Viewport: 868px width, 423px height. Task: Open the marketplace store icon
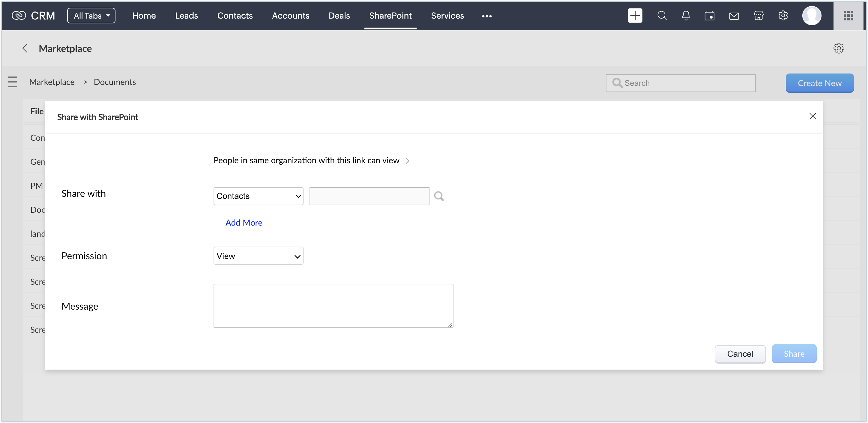pos(759,16)
